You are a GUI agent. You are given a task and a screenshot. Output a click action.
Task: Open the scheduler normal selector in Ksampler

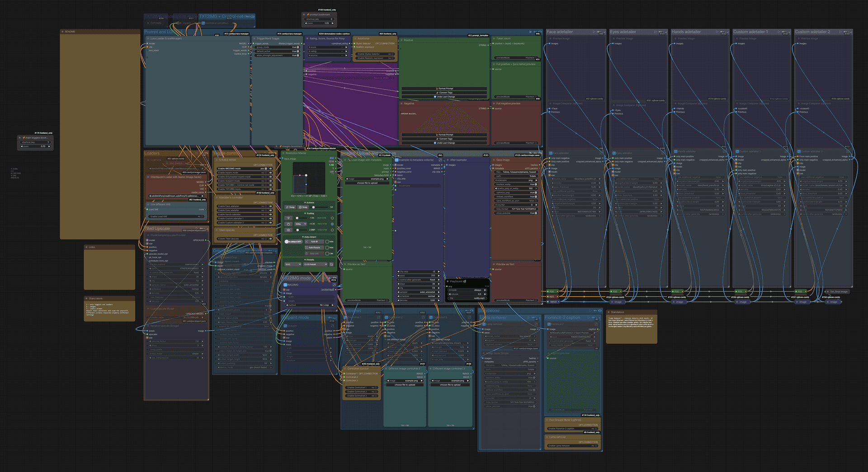pos(419,296)
